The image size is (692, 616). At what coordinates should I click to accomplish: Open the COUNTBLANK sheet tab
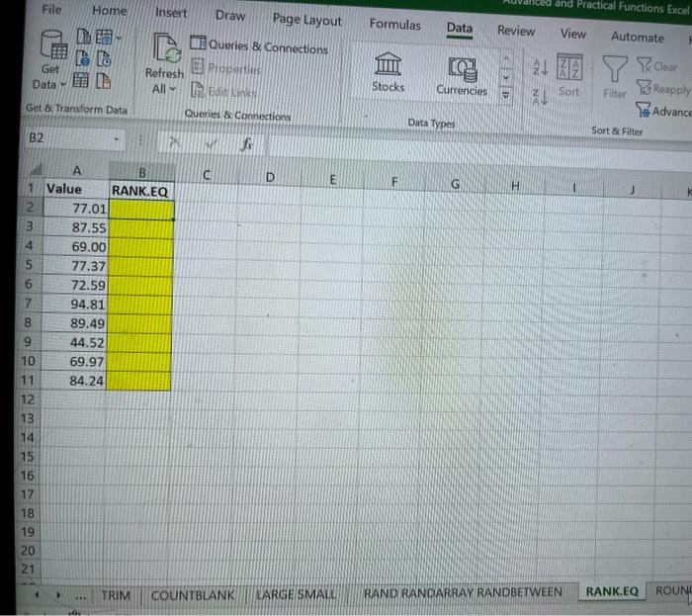193,595
